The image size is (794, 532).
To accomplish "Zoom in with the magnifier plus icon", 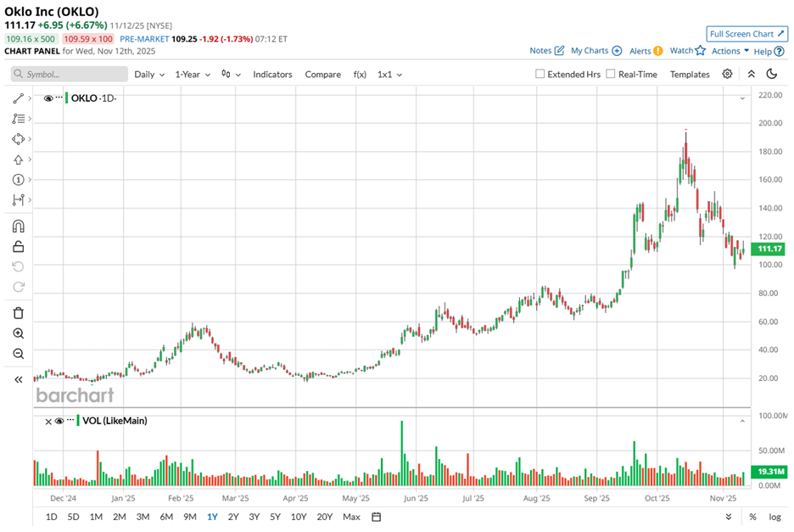I will (x=18, y=333).
